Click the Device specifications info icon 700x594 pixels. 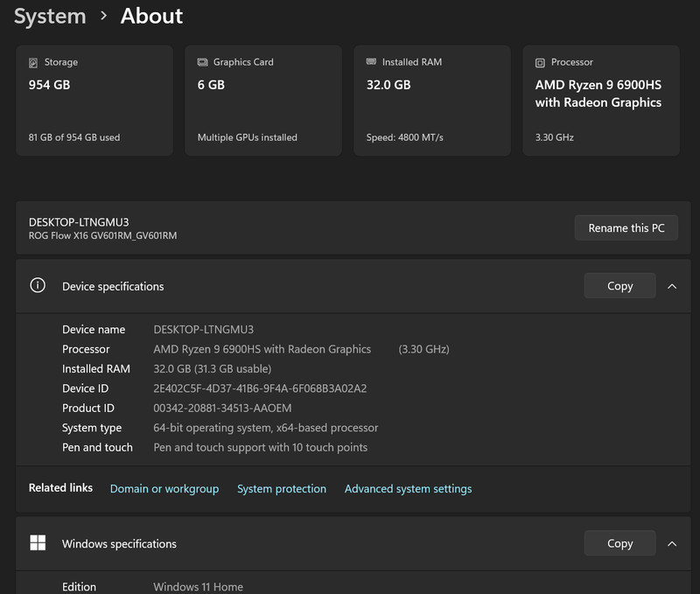pyautogui.click(x=38, y=285)
